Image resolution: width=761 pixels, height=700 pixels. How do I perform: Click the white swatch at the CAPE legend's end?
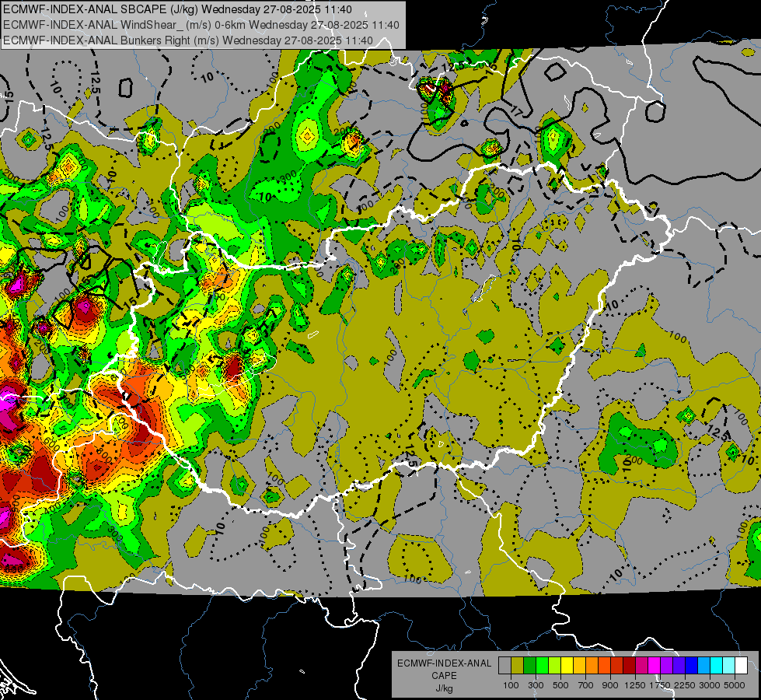[741, 665]
